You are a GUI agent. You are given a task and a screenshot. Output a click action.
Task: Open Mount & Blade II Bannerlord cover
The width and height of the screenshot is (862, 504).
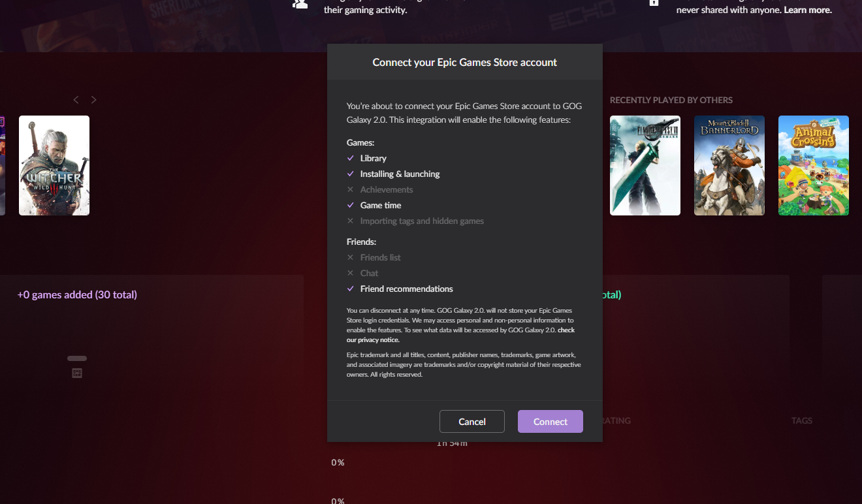(729, 166)
